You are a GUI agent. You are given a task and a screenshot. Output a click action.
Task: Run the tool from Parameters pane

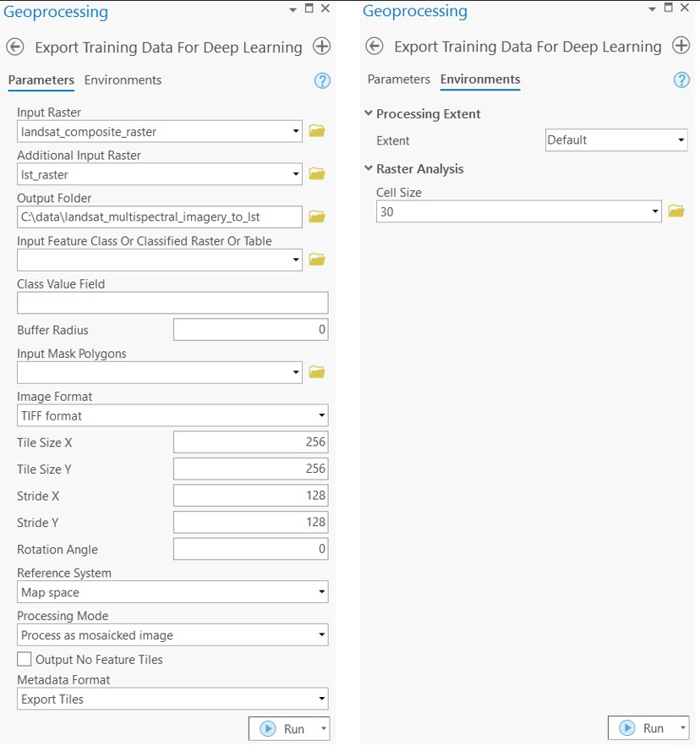[282, 728]
